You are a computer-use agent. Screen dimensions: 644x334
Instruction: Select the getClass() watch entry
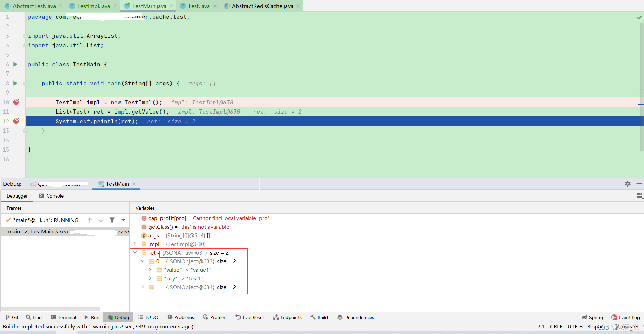point(185,227)
